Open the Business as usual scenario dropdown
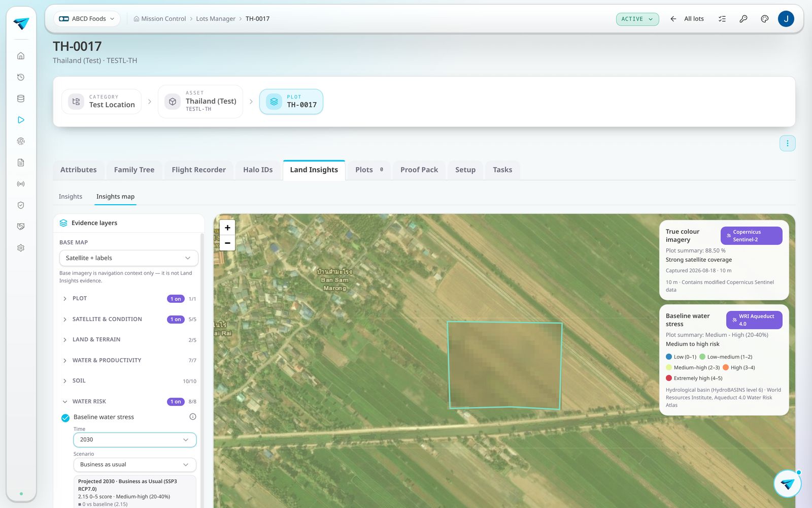Viewport: 812px width, 508px height. coord(134,465)
